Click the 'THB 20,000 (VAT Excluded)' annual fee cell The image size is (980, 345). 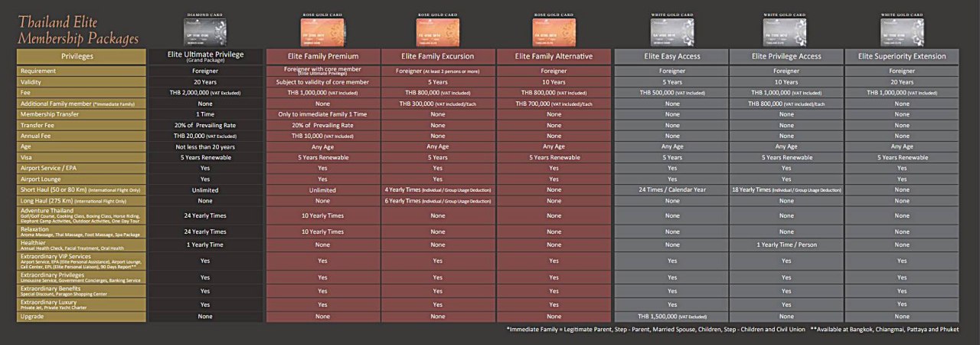click(x=205, y=135)
